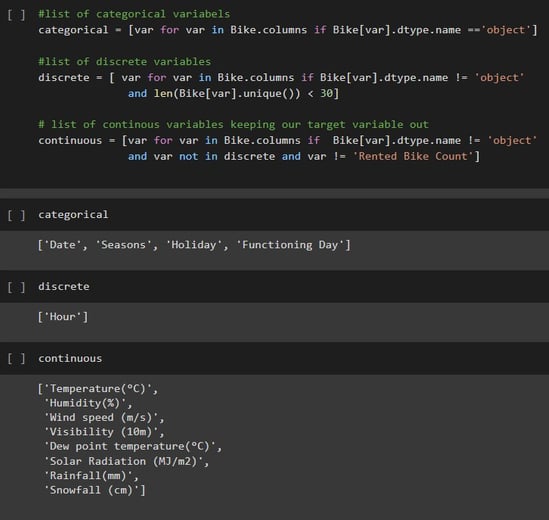
Task: Run the 'categorical' cell
Action: (x=16, y=215)
